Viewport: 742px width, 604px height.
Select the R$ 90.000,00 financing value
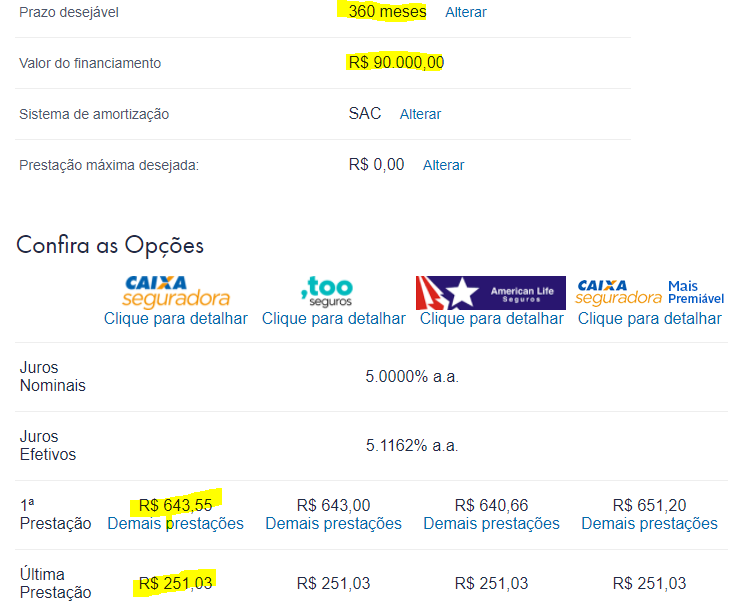[396, 62]
